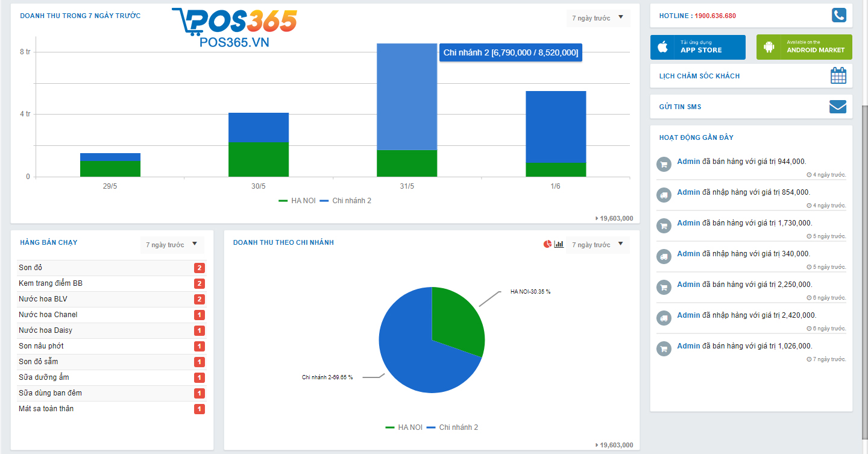Open the 7-day revenue chart period dropdown
Image resolution: width=868 pixels, height=454 pixels.
pyautogui.click(x=598, y=18)
